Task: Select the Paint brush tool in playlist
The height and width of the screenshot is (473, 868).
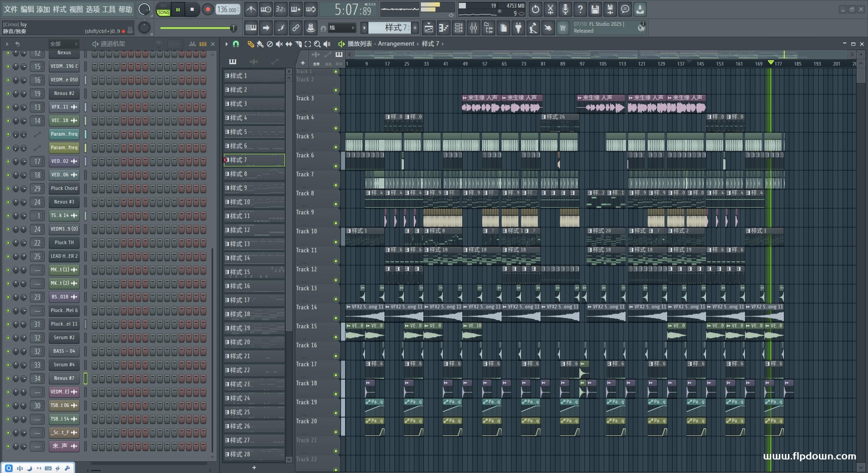Action: coord(260,44)
